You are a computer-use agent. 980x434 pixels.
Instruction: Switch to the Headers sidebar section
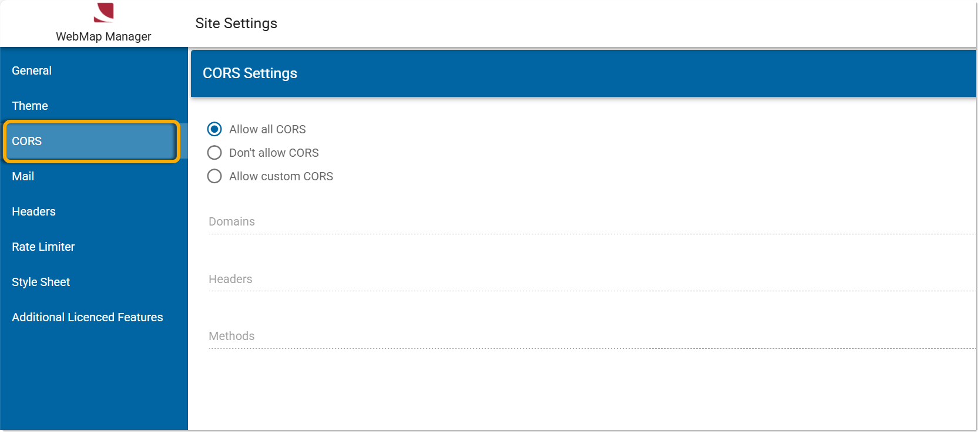pos(94,211)
